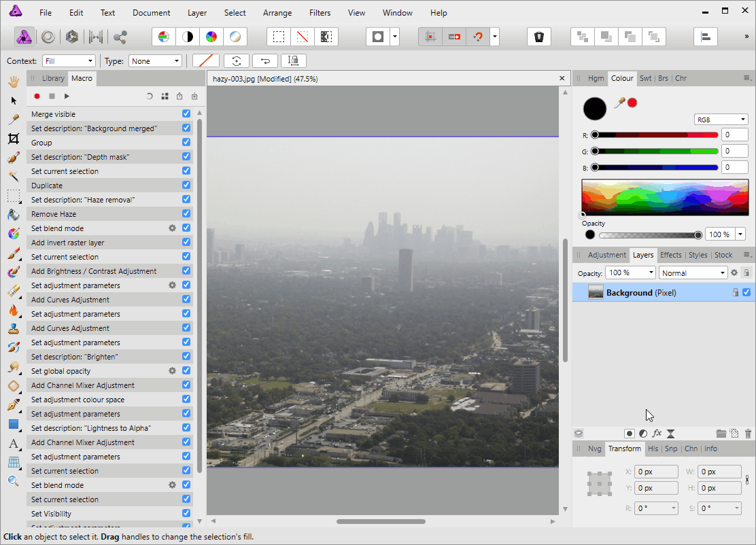Toggle snapping with the magnet icon
The width and height of the screenshot is (756, 545).
pyautogui.click(x=477, y=37)
